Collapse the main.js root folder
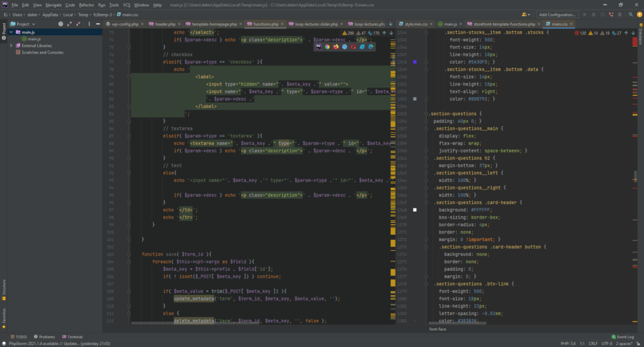 [11, 31]
